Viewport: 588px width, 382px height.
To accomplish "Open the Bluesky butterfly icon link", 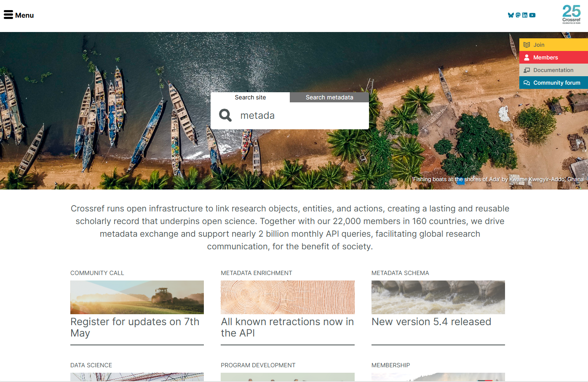I will (511, 15).
